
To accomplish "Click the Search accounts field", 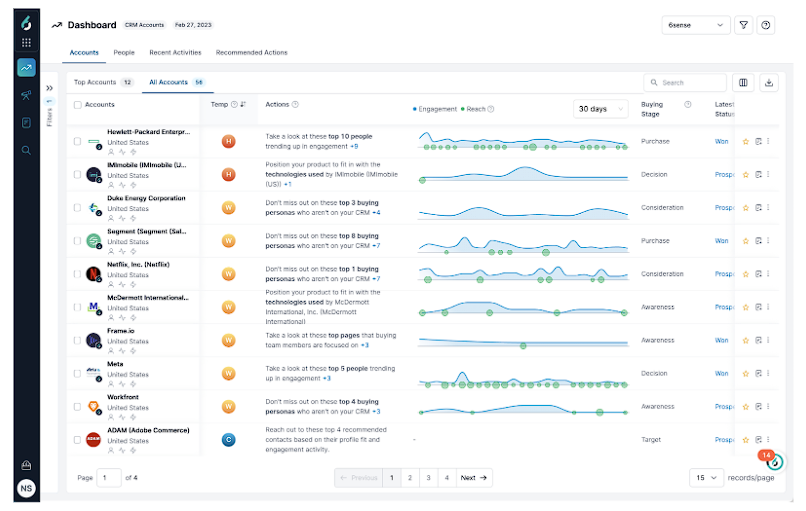I will pos(685,82).
